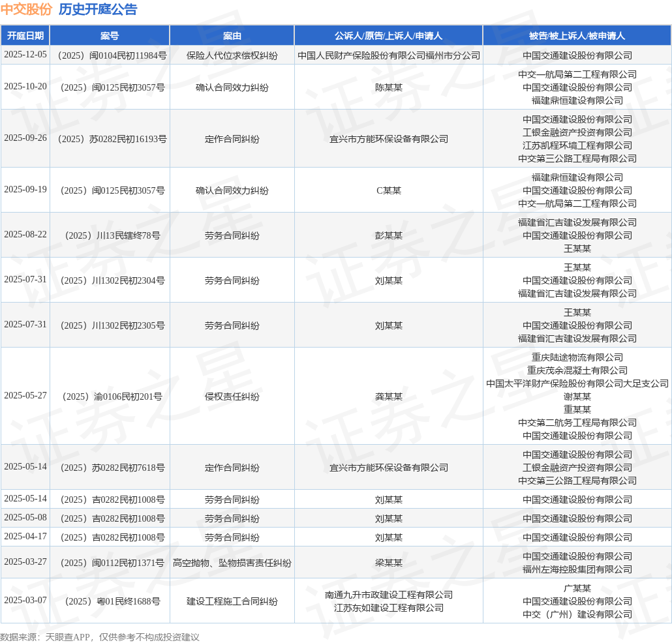Select case number 苏0282民初16193号
The width and height of the screenshot is (672, 643).
click(x=112, y=139)
